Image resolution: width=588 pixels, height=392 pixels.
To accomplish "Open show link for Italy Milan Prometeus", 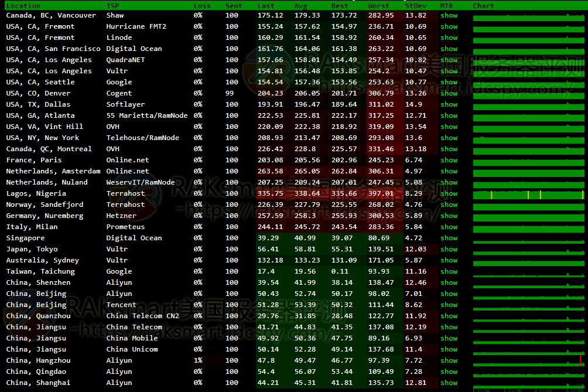I will (x=449, y=227).
